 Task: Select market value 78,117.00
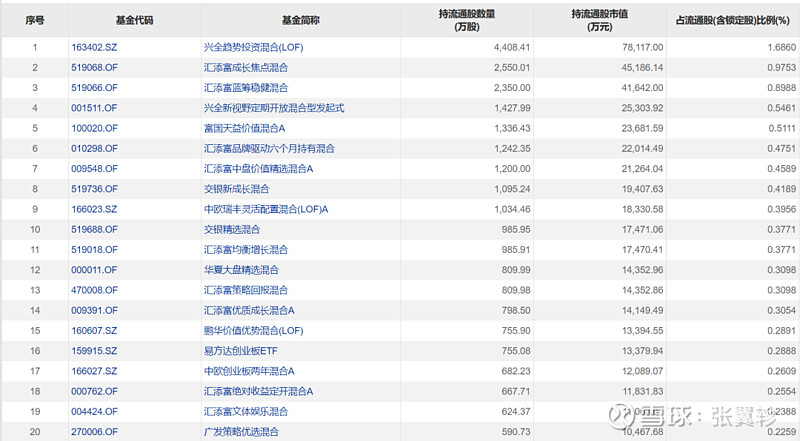[642, 47]
